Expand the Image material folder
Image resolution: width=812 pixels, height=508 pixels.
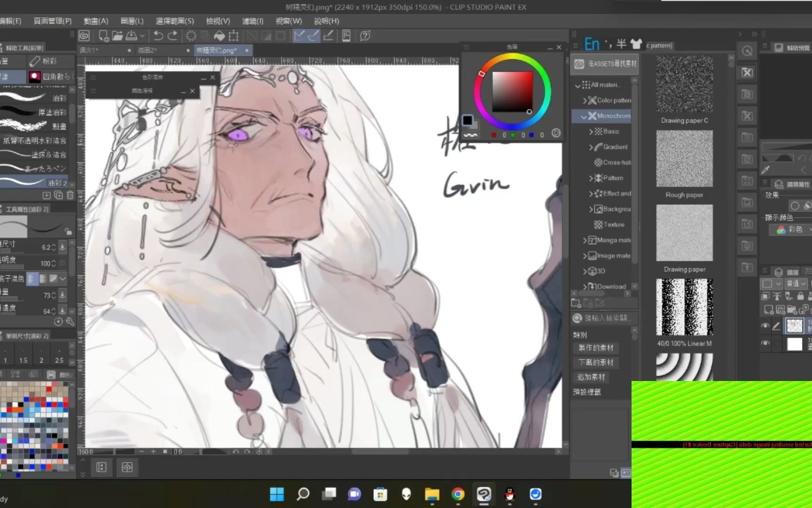(585, 256)
